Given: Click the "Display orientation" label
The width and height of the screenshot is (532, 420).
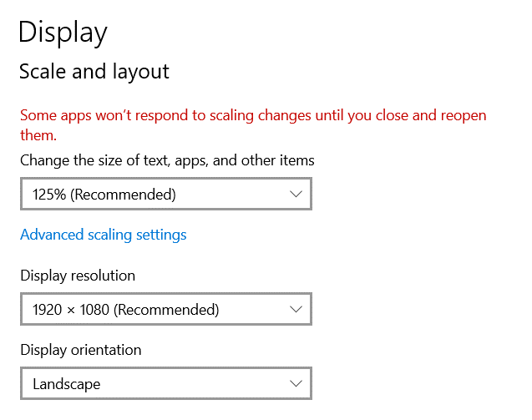Looking at the screenshot, I should click(x=81, y=350).
